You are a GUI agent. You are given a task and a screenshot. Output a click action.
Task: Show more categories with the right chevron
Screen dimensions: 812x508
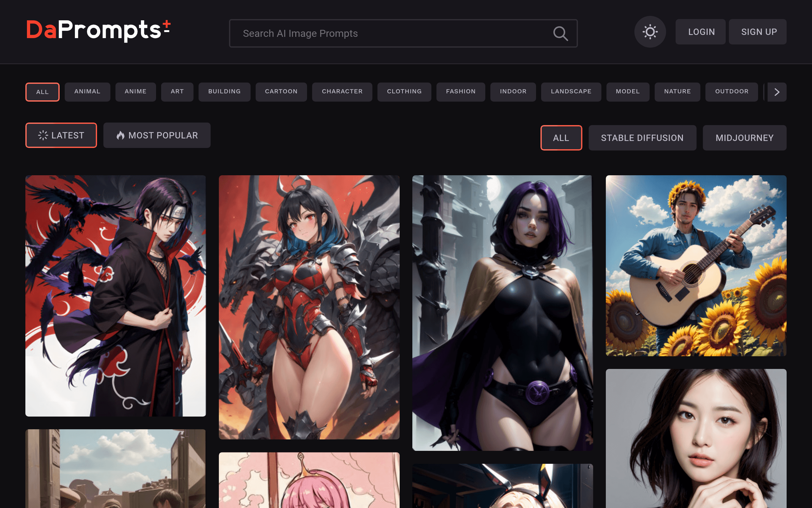click(x=777, y=92)
